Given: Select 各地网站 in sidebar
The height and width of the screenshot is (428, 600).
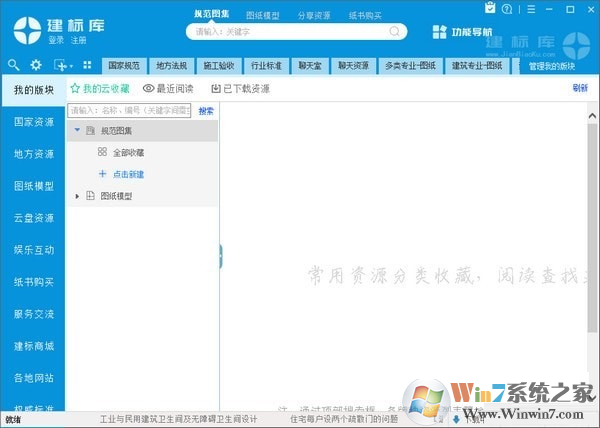Looking at the screenshot, I should tap(34, 378).
